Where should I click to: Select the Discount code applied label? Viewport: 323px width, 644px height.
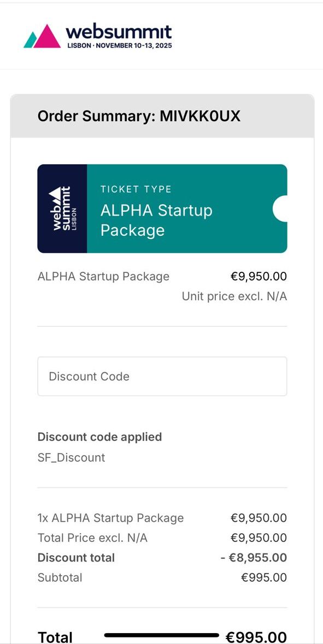coord(99,437)
